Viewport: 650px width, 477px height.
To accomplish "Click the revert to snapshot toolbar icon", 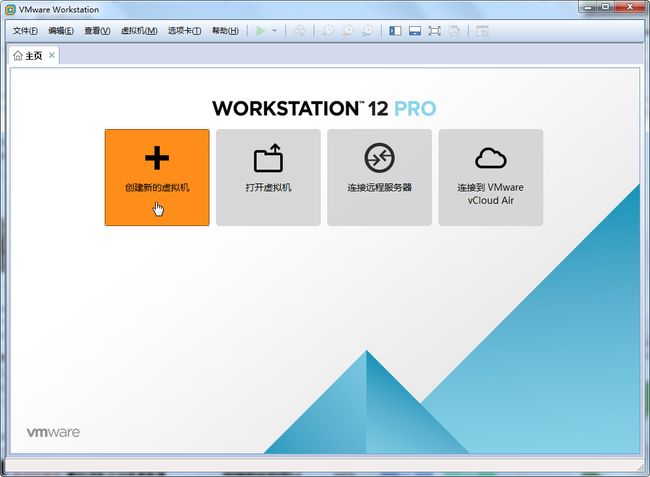I will (x=347, y=31).
